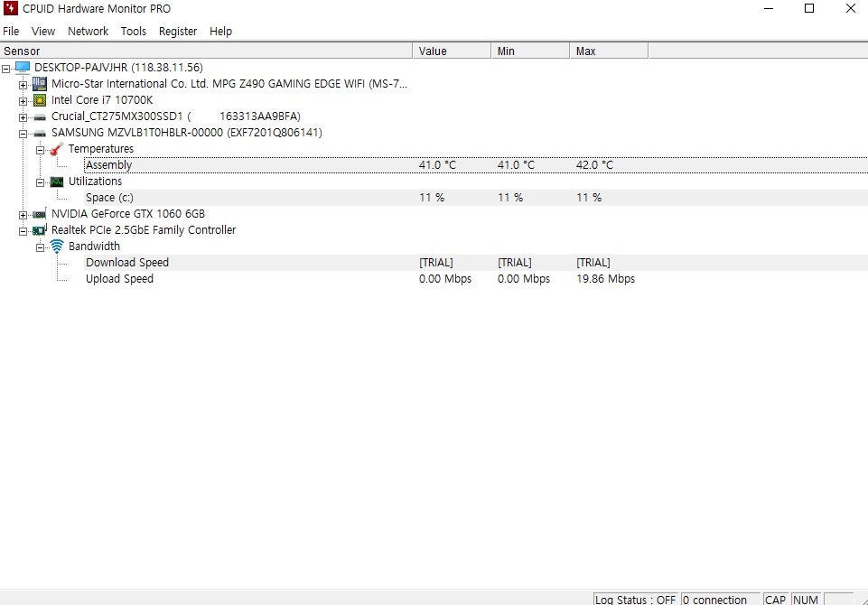Click the Temperatures thermometer icon
The width and height of the screenshot is (868, 605).
click(x=57, y=149)
